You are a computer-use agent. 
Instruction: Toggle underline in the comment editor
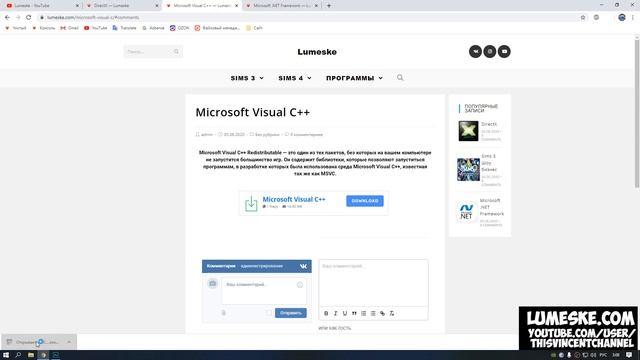pos(345,313)
